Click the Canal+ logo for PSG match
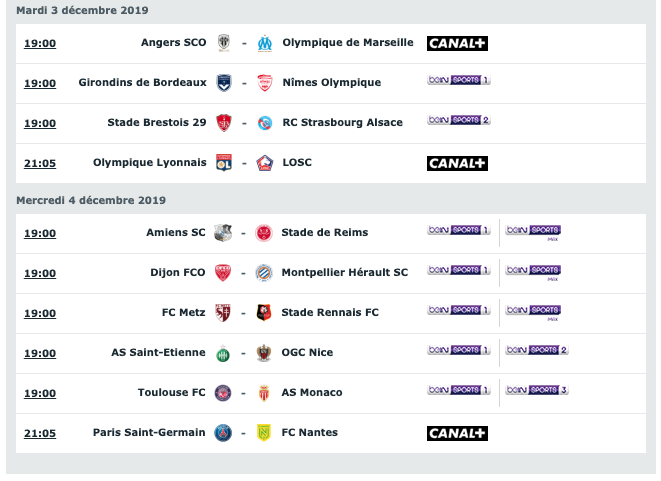The width and height of the screenshot is (661, 481). coord(457,433)
